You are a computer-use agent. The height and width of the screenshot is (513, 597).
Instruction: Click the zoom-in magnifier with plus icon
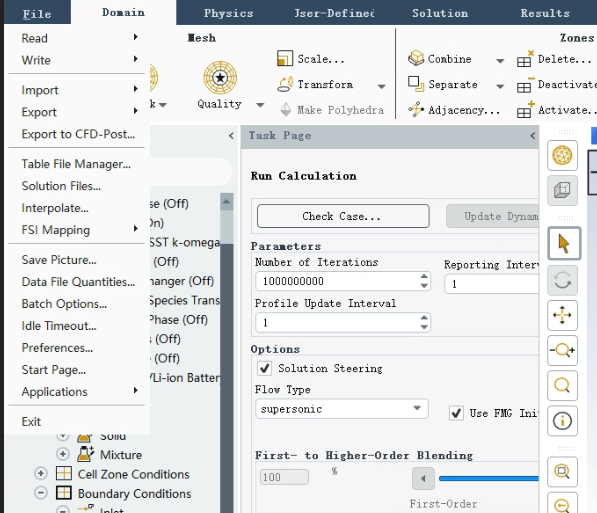coord(562,350)
